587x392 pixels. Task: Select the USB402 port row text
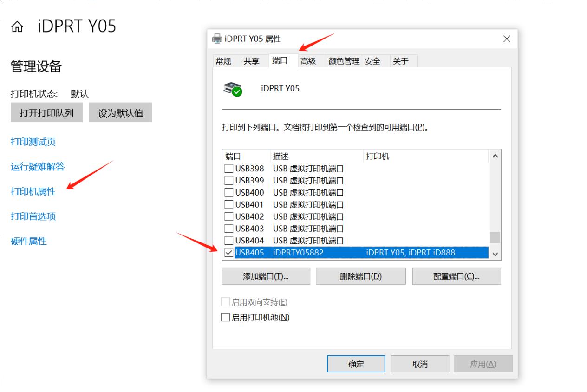(x=249, y=216)
